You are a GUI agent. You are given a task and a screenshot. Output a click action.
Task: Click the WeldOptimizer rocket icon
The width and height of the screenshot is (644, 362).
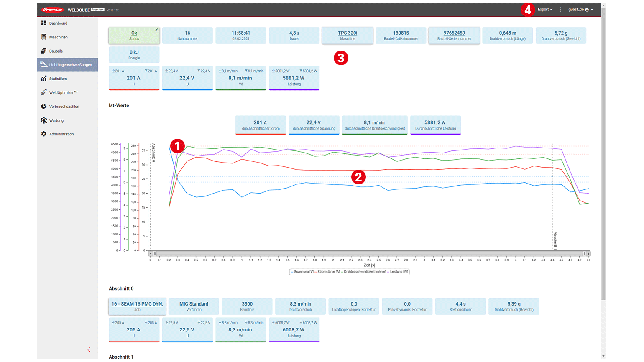44,92
